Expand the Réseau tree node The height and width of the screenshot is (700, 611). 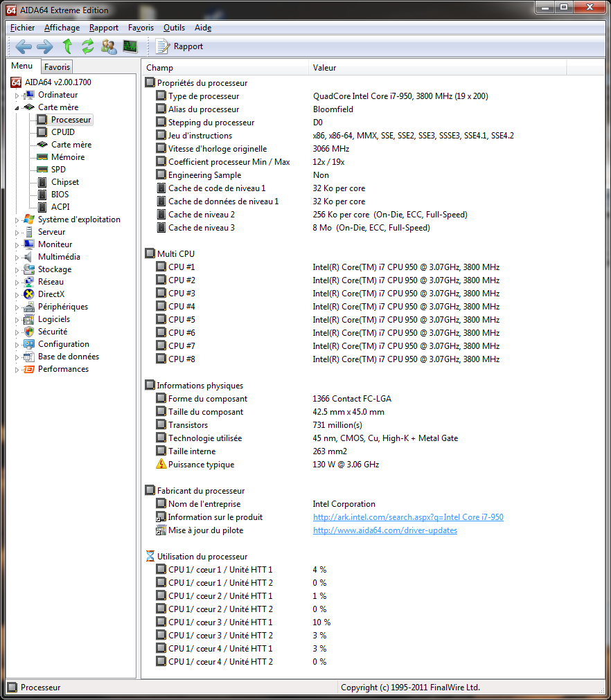(17, 282)
